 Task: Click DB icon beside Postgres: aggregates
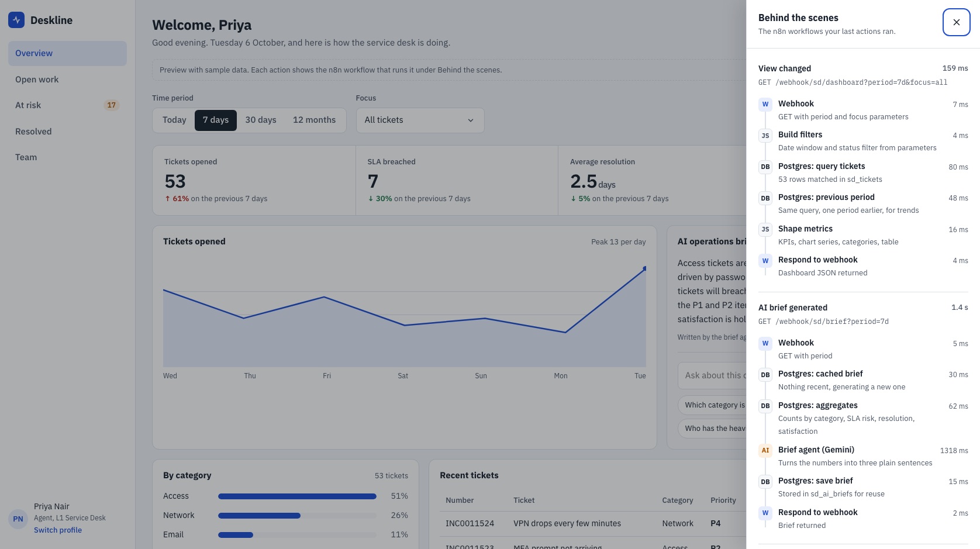tap(765, 406)
